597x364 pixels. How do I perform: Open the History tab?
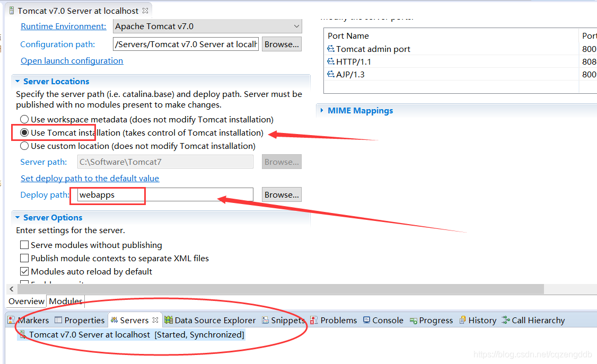478,320
